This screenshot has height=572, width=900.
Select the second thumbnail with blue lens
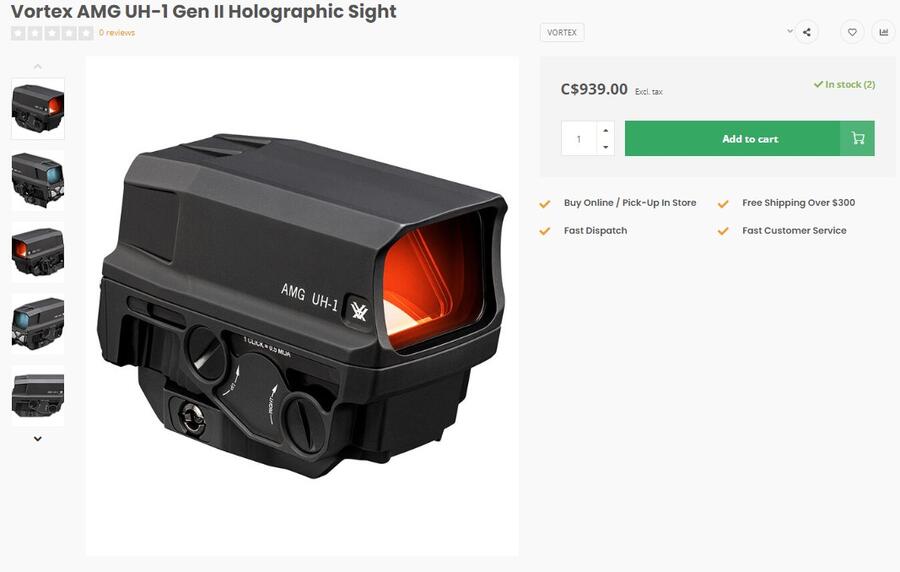(x=38, y=180)
